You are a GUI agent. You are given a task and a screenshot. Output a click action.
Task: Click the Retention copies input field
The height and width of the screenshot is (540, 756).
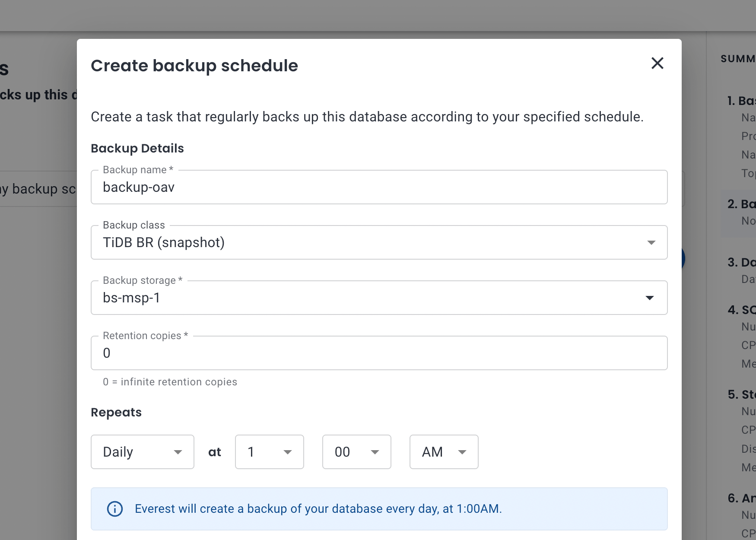coord(379,353)
